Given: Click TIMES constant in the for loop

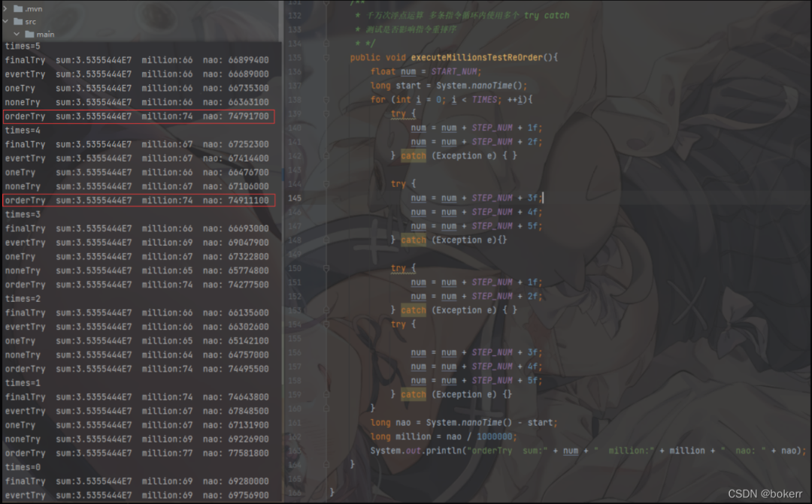Looking at the screenshot, I should point(484,99).
